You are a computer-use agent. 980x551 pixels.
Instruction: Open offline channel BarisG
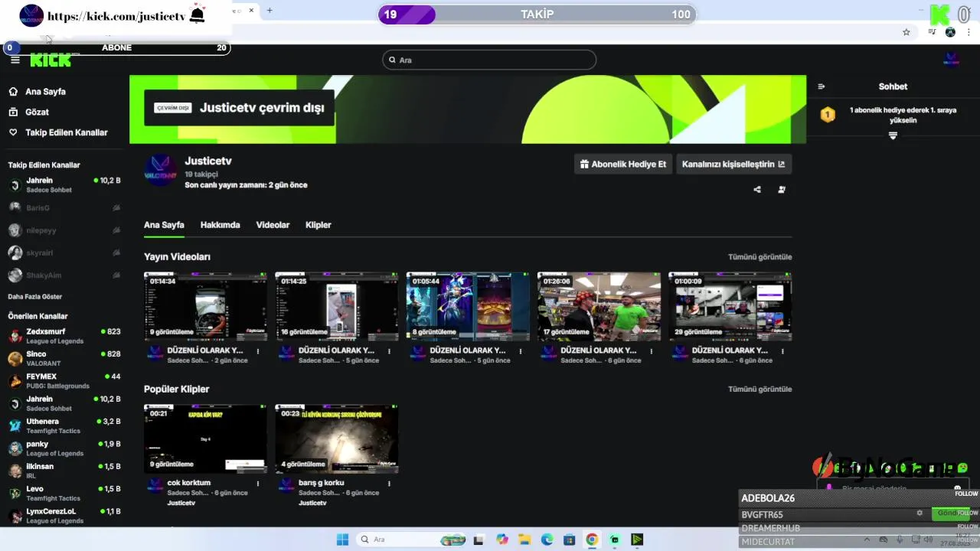click(64, 207)
